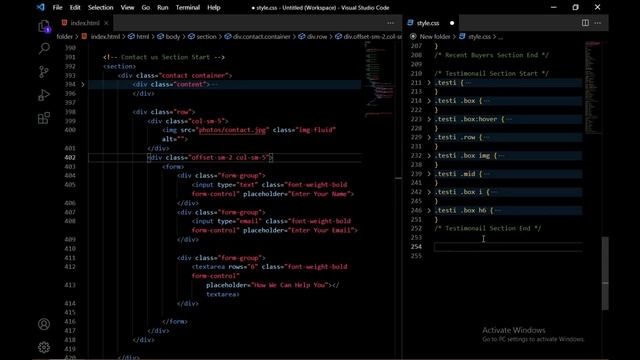Click unsaved dot on style.css tab
Image resolution: width=640 pixels, height=360 pixels.
452,23
